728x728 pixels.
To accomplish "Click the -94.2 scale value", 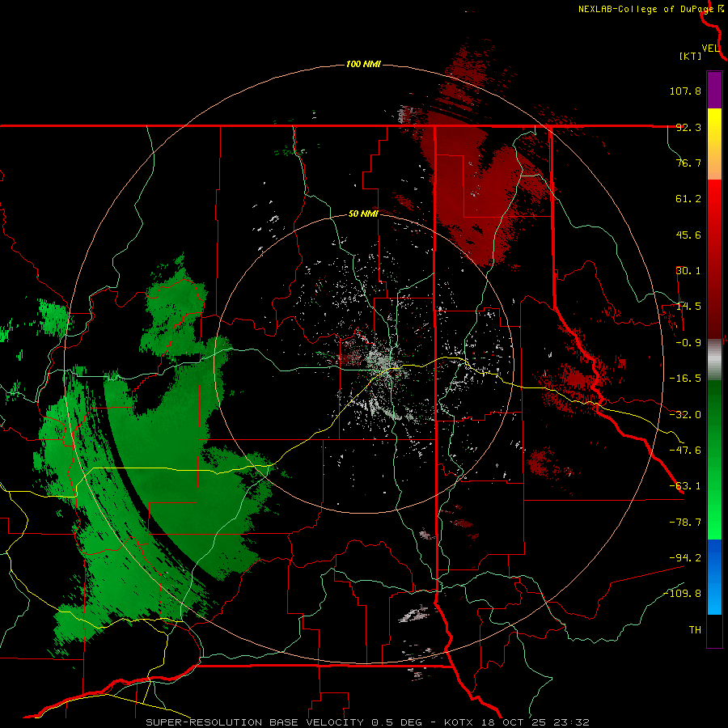I will [685, 557].
